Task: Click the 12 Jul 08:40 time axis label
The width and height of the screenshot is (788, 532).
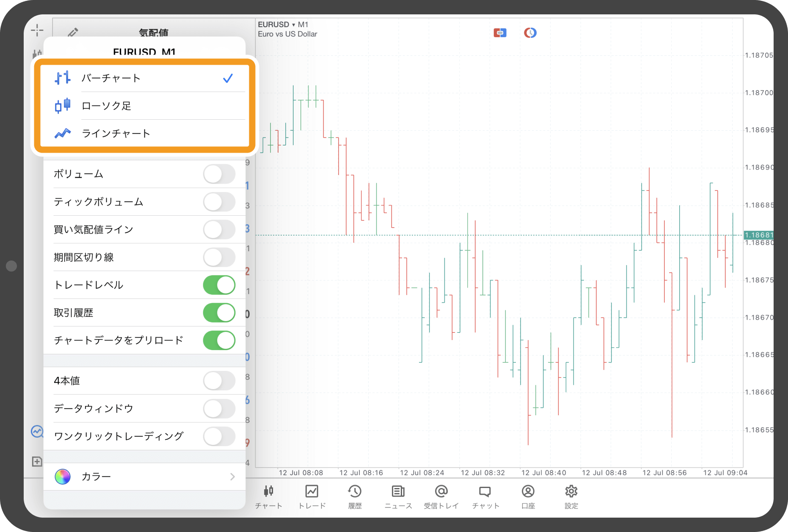Action: point(543,473)
